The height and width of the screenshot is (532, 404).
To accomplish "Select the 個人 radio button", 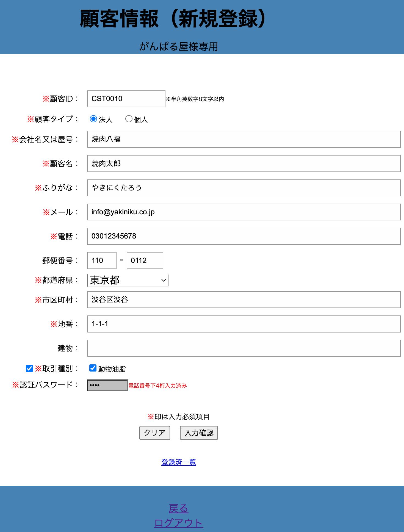I will pos(129,119).
